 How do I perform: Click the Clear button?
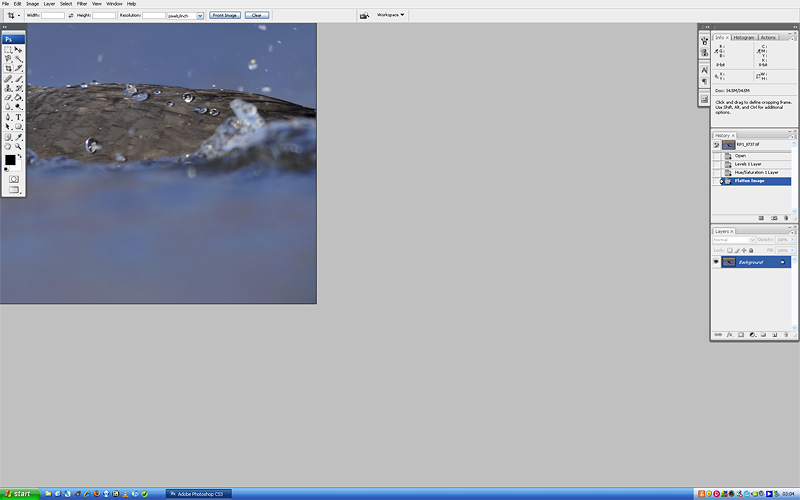click(x=257, y=15)
